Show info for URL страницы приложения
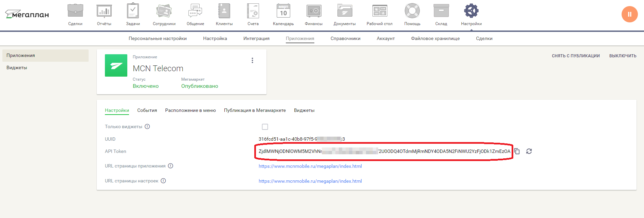Image resolution: width=644 pixels, height=218 pixels. point(170,166)
